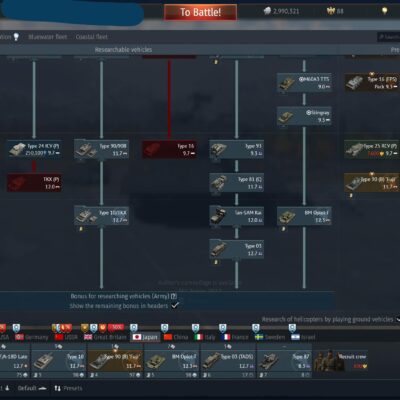Switch to Germany nation tab
Image resolution: width=400 pixels, height=400 pixels.
pyautogui.click(x=32, y=337)
